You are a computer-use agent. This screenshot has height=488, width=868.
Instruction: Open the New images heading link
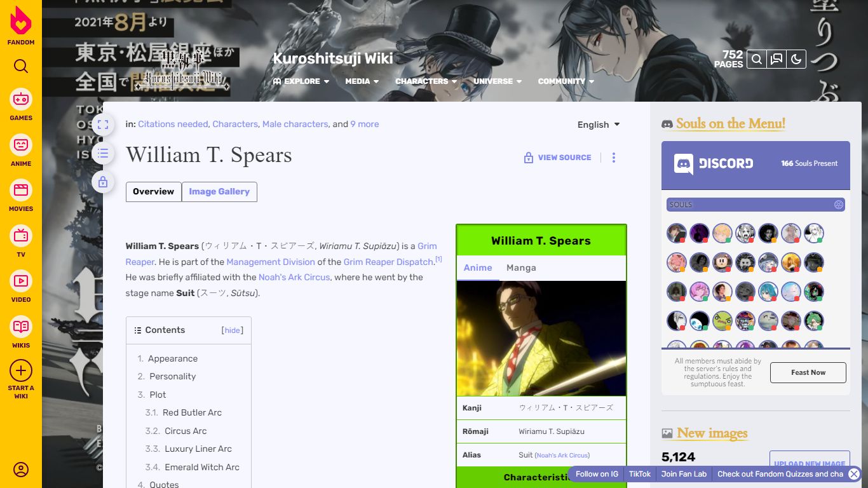pos(712,433)
